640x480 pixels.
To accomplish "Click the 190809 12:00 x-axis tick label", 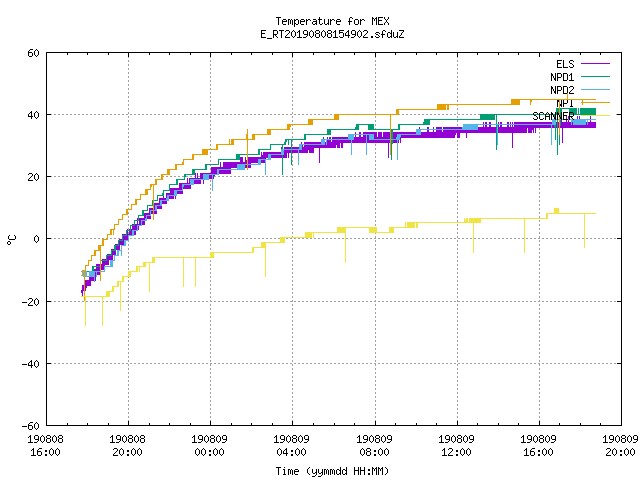I will (x=456, y=446).
